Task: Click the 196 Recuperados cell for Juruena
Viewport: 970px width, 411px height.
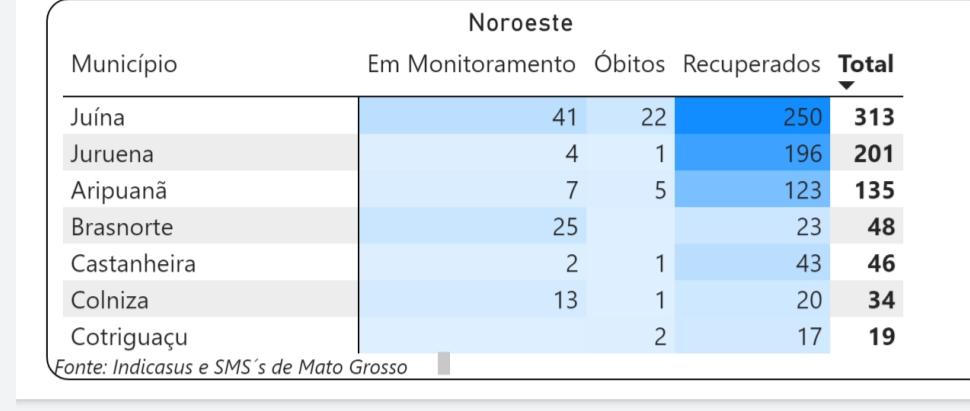Action: pyautogui.click(x=752, y=153)
